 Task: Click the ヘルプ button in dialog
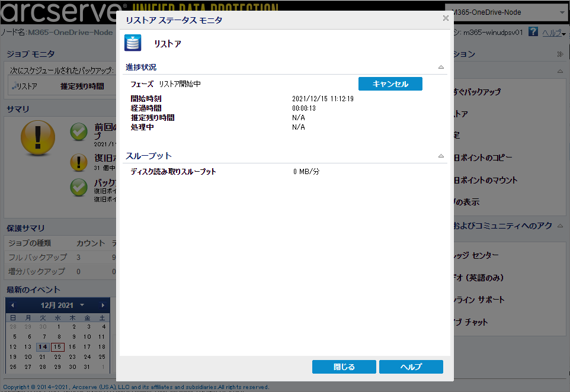(x=411, y=367)
